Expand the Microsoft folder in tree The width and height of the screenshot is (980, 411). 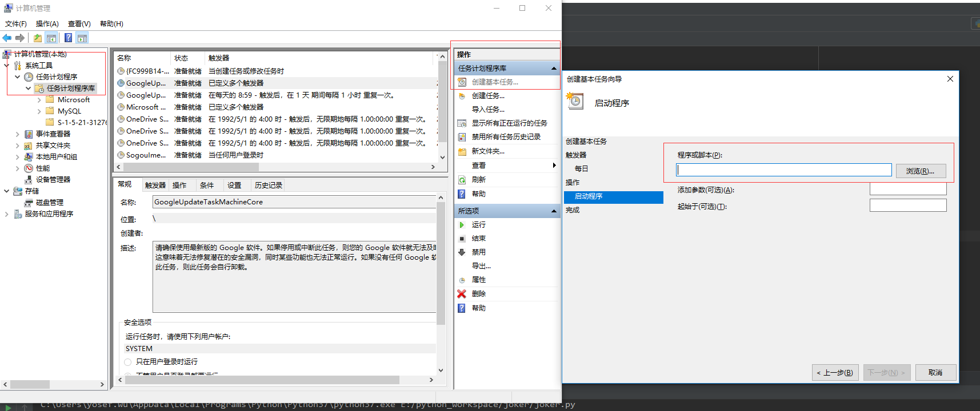39,100
